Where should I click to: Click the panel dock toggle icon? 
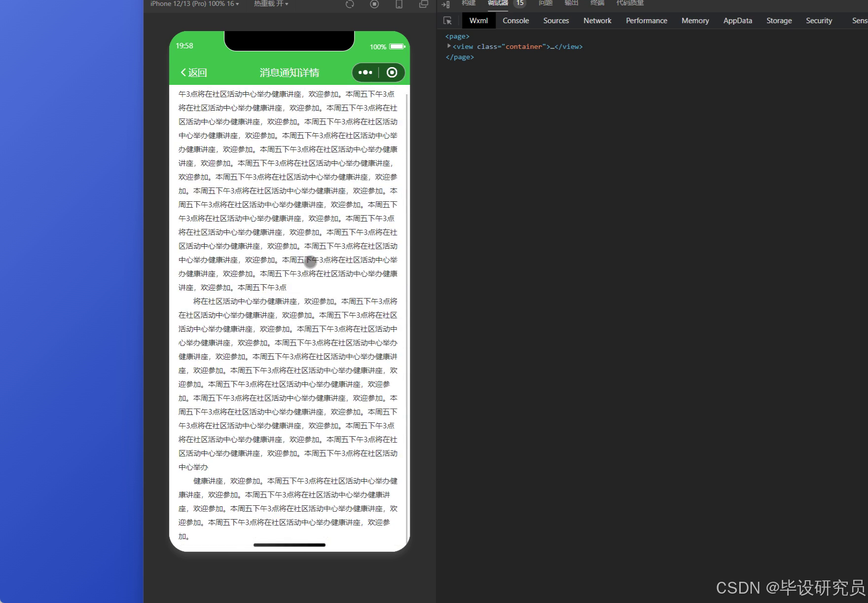pos(445,4)
